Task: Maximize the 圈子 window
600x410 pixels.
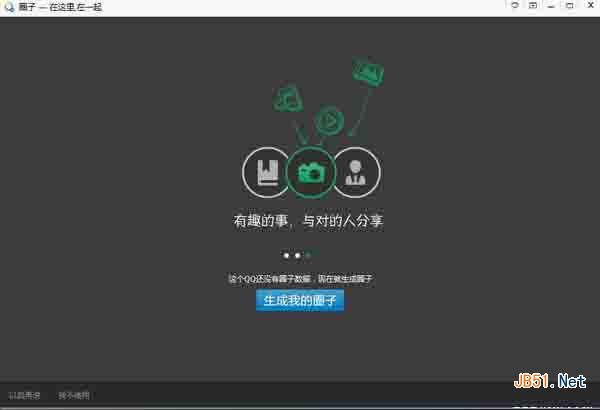Action: point(570,5)
